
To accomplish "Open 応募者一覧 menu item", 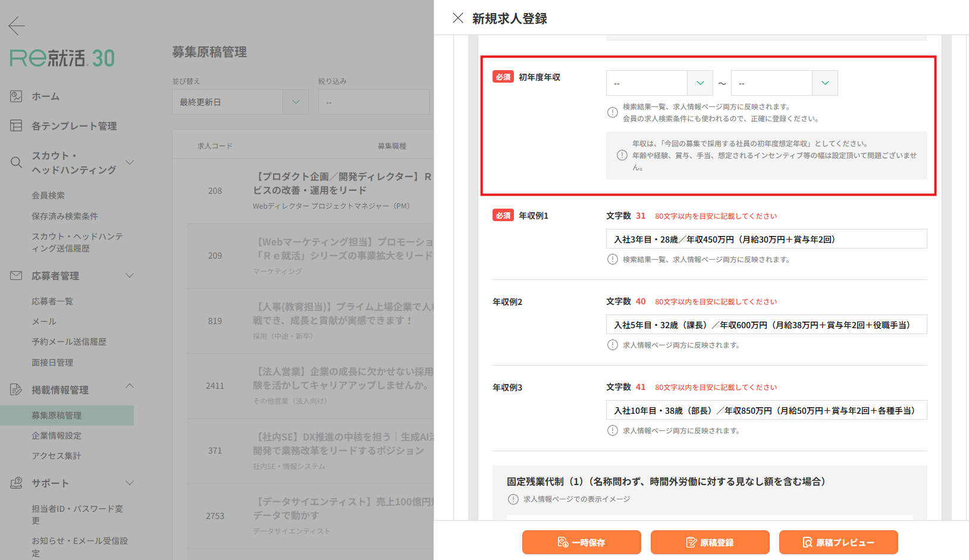I will pyautogui.click(x=52, y=301).
